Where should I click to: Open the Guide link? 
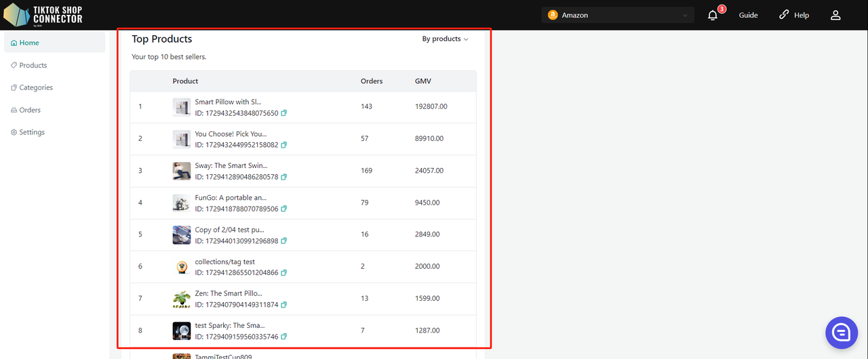click(748, 15)
